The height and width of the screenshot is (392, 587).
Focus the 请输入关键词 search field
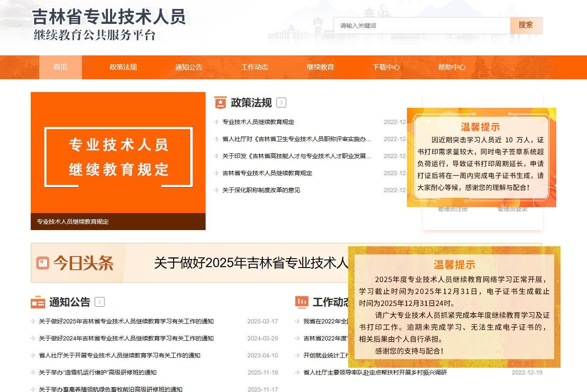421,26
